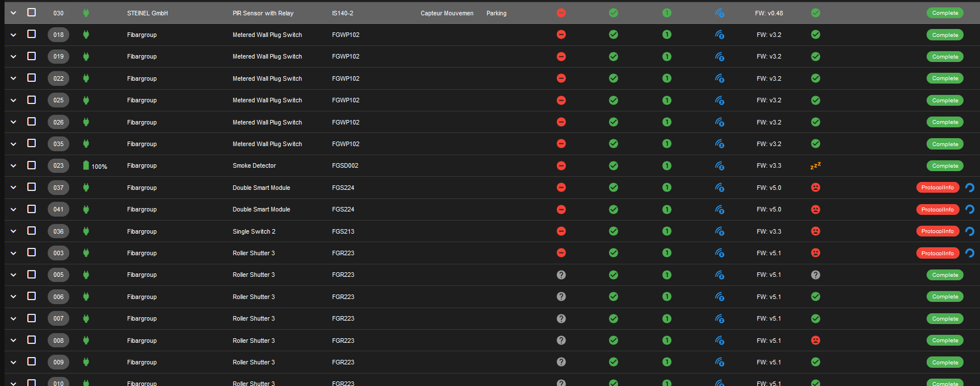Click the FGSD002 product code
The height and width of the screenshot is (386, 980).
[345, 165]
